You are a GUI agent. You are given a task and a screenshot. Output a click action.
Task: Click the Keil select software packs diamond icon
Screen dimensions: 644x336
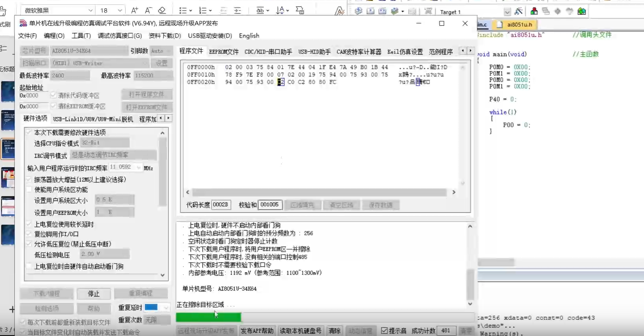(x=558, y=11)
